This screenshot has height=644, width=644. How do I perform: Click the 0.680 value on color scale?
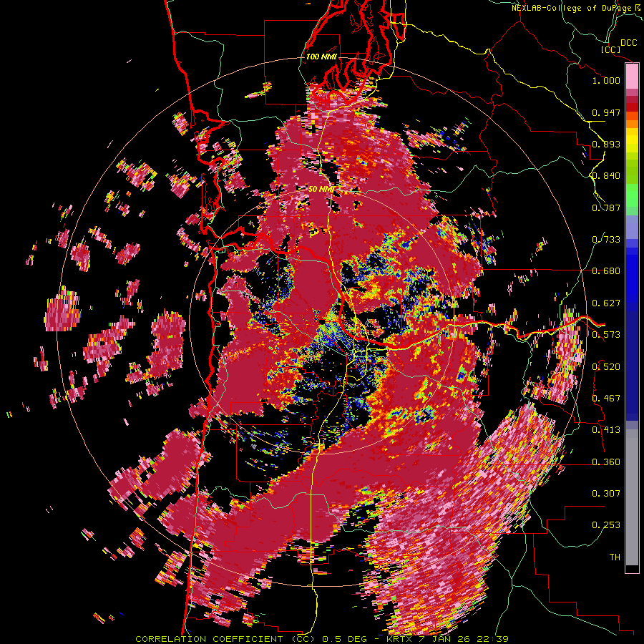tap(606, 271)
